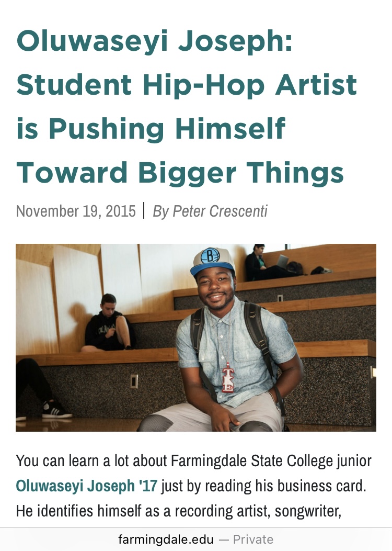This screenshot has width=392, height=551.
Task: Click the Nets logo on the cap
Action: [x=210, y=256]
